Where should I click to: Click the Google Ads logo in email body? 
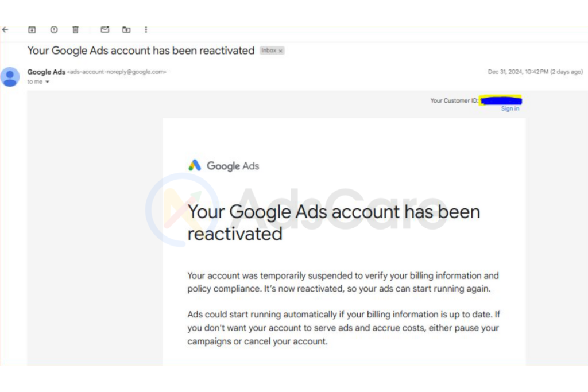tap(223, 166)
